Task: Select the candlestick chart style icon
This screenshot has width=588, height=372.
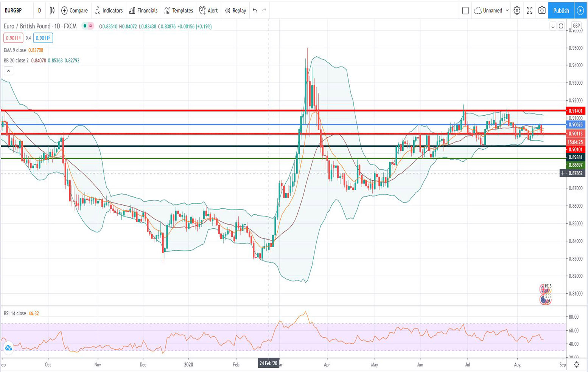Action: pos(52,11)
